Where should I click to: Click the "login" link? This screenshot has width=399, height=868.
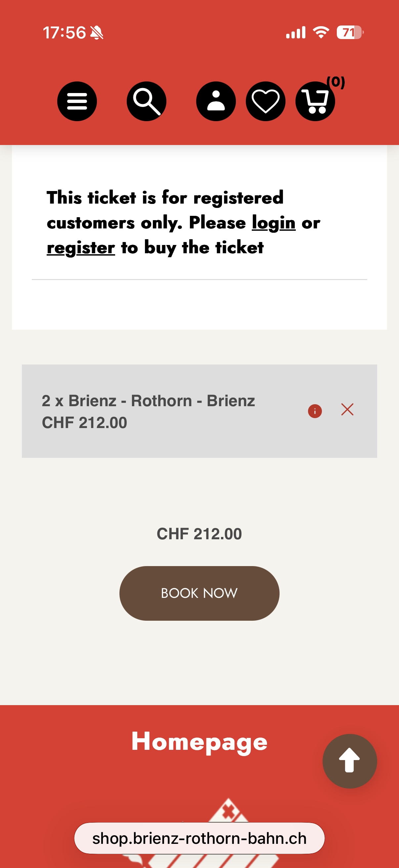coord(273,222)
